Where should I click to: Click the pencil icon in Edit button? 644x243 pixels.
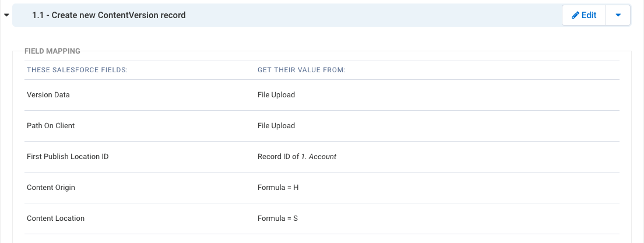575,15
